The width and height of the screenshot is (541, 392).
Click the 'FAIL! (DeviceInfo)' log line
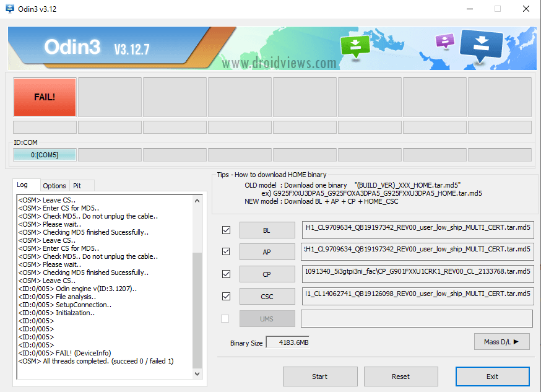[x=64, y=353]
